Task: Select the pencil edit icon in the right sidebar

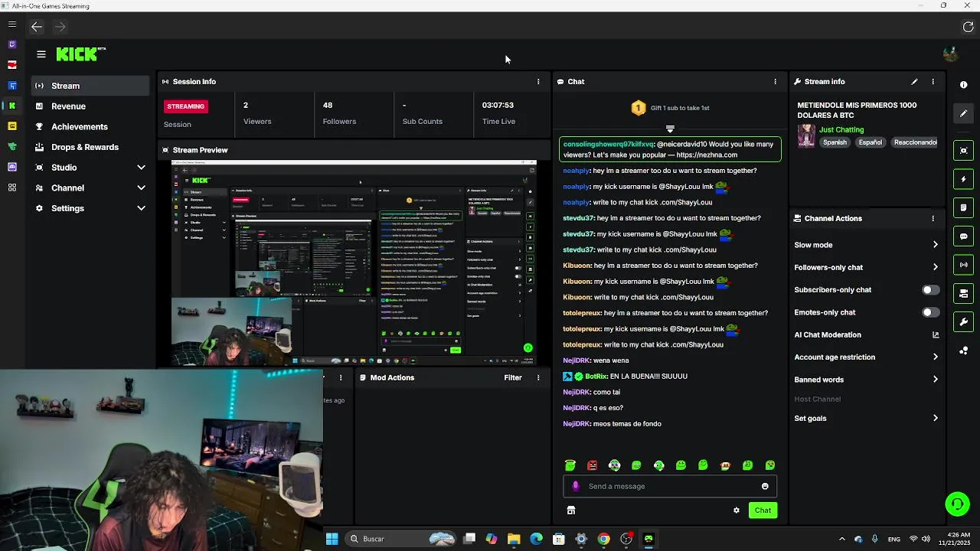Action: (x=964, y=113)
